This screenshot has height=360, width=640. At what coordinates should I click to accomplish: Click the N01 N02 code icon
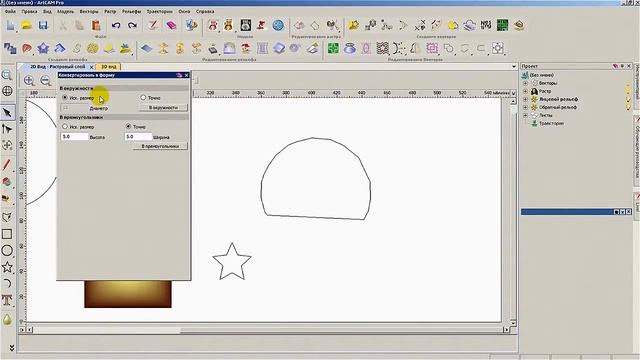click(486, 25)
